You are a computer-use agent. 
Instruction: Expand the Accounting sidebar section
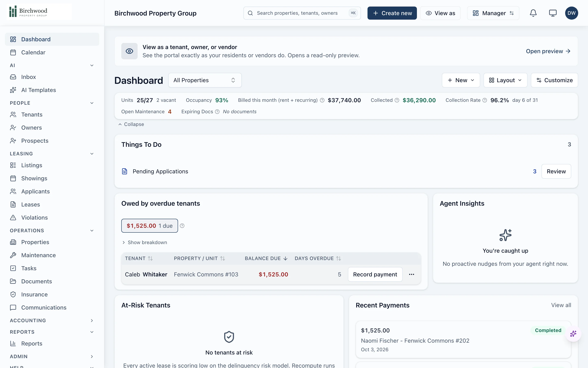point(52,321)
